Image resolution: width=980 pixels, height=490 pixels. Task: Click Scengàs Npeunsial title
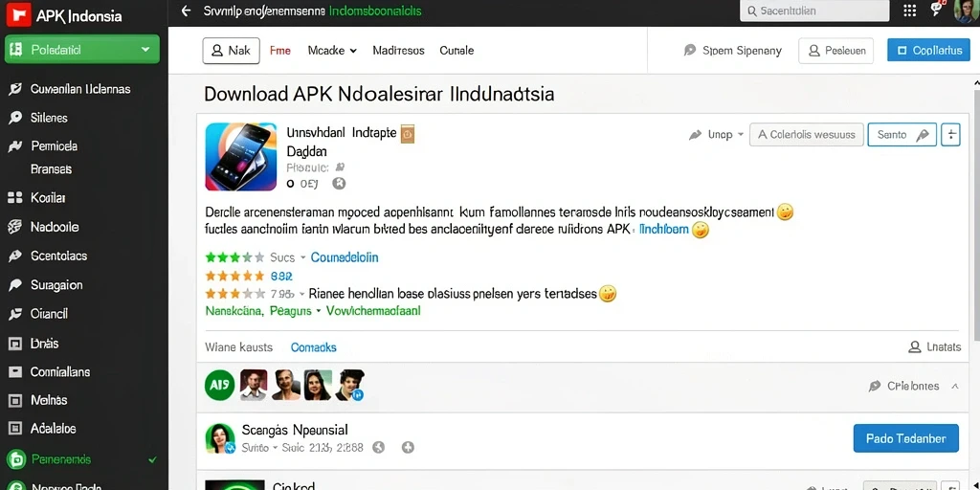click(295, 430)
